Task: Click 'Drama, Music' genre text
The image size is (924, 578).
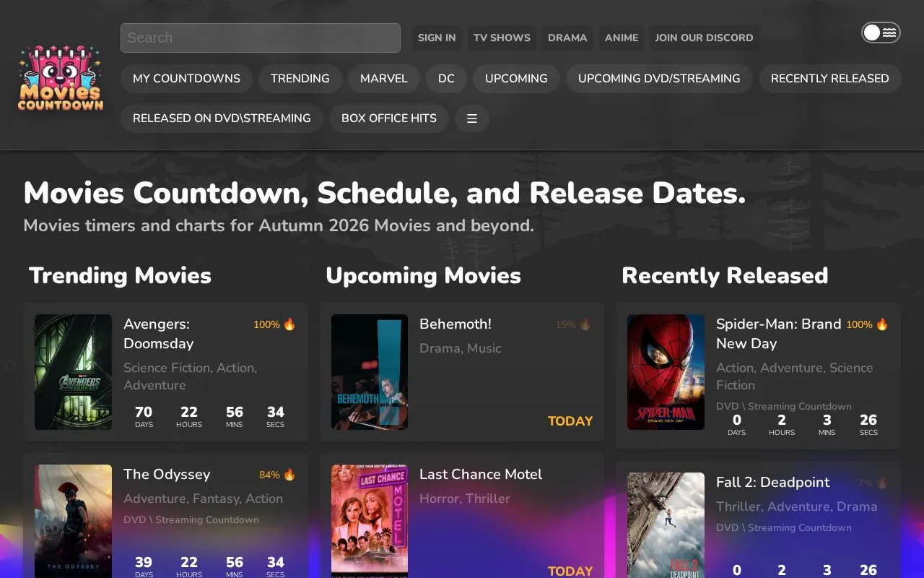Action: 461,348
